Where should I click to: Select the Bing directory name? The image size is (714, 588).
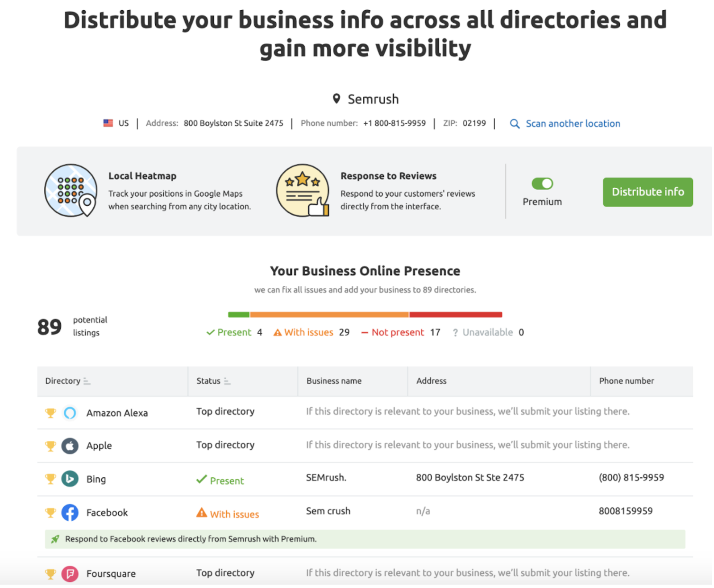[96, 479]
